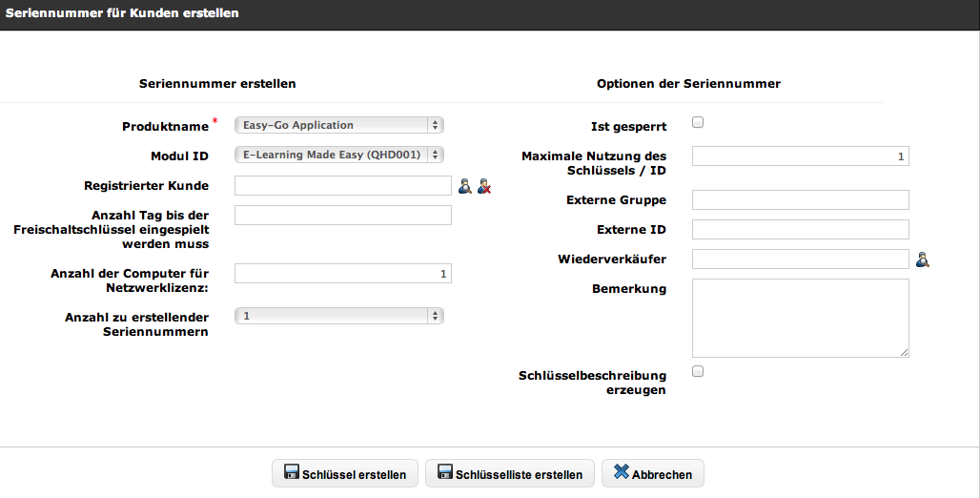This screenshot has width=980, height=498.
Task: Click the search customer icon beside Registrierter Kunde
Action: tap(464, 186)
